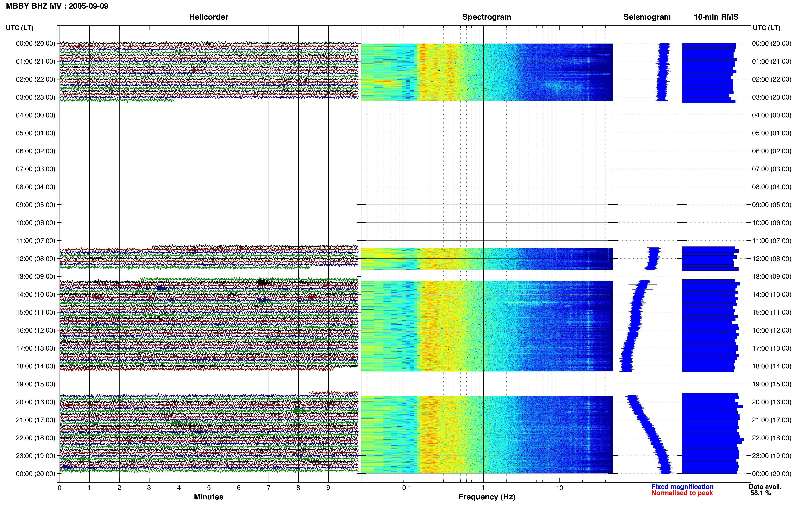Image resolution: width=812 pixels, height=508 pixels.
Task: Click right-side time label '22:00 (18:00)'
Action: pos(772,438)
